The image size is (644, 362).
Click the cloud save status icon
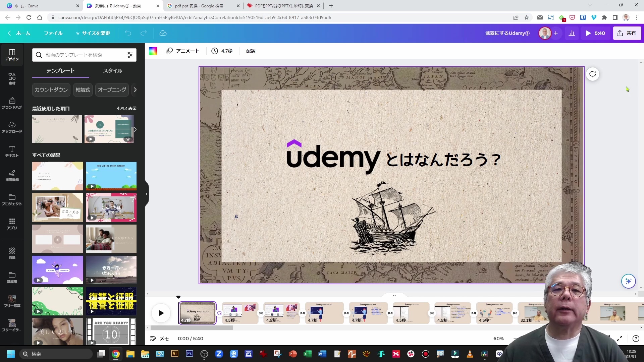[163, 33]
